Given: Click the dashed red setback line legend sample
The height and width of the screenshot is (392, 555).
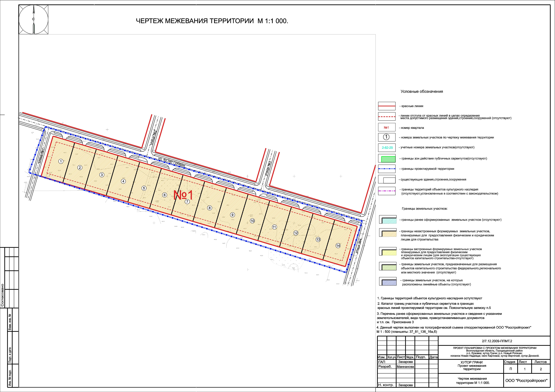Looking at the screenshot, I should 387,116.
